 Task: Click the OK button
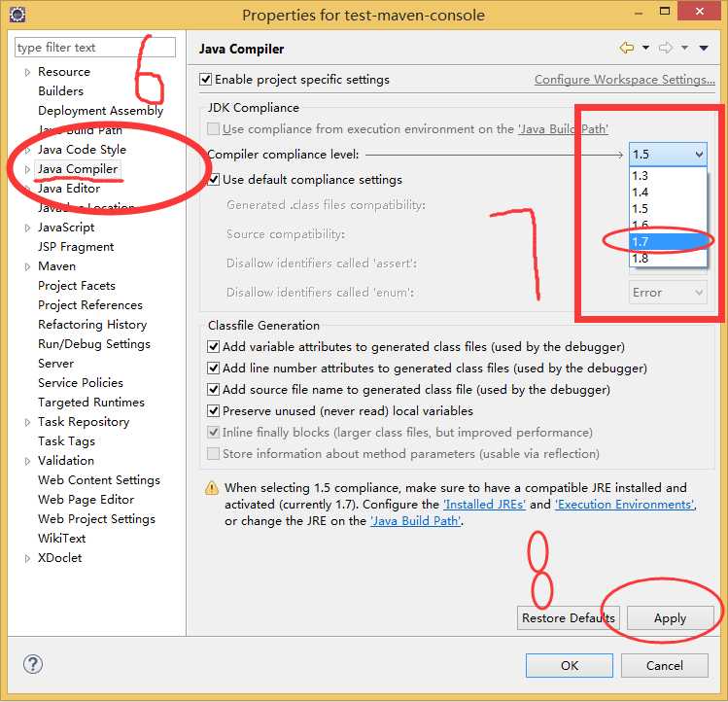(x=570, y=665)
